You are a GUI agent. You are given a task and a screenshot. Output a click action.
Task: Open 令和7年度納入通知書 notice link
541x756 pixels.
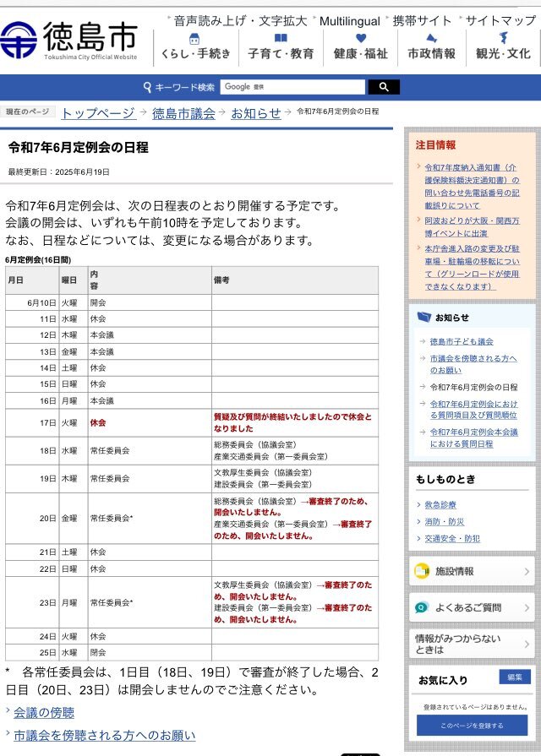click(472, 186)
